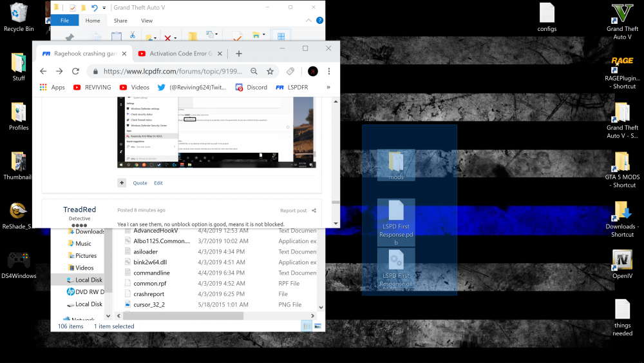Open the Stuff folder on desktop

click(x=19, y=66)
